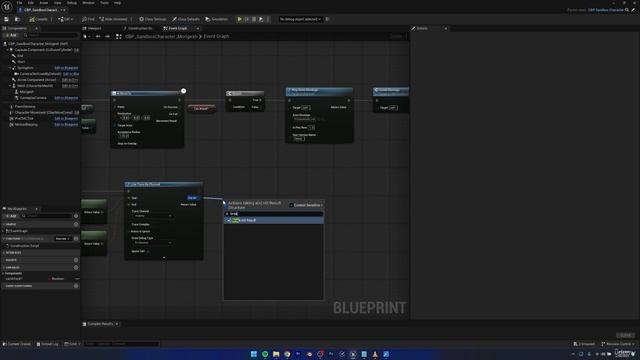Open the Output Log
The height and width of the screenshot is (360, 640).
tap(48, 344)
